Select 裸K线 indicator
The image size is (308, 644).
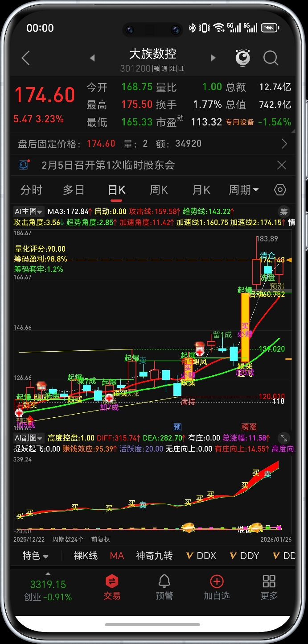click(86, 556)
